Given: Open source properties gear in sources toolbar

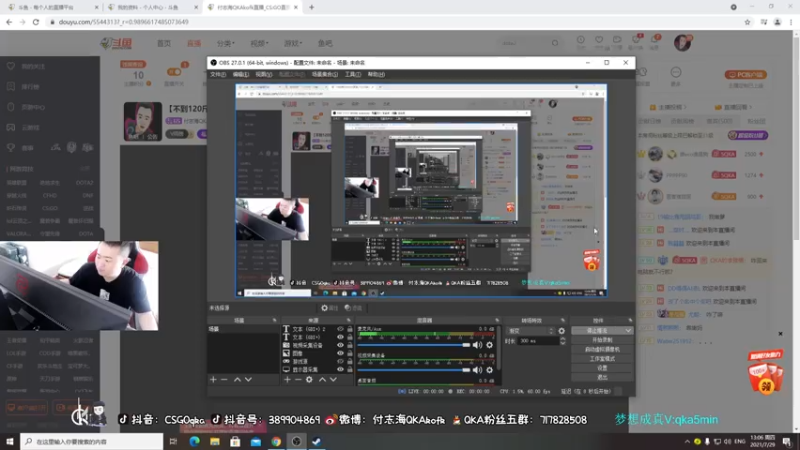Looking at the screenshot, I should [x=309, y=380].
